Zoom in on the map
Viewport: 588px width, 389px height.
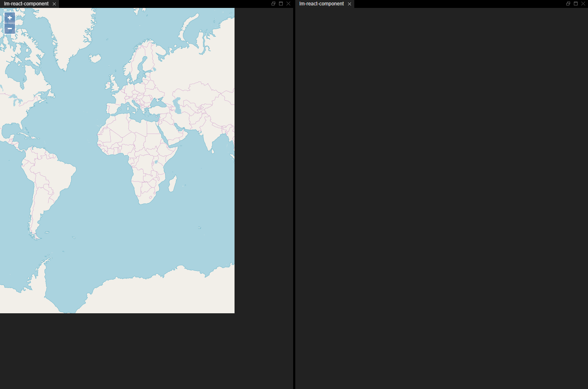point(10,17)
